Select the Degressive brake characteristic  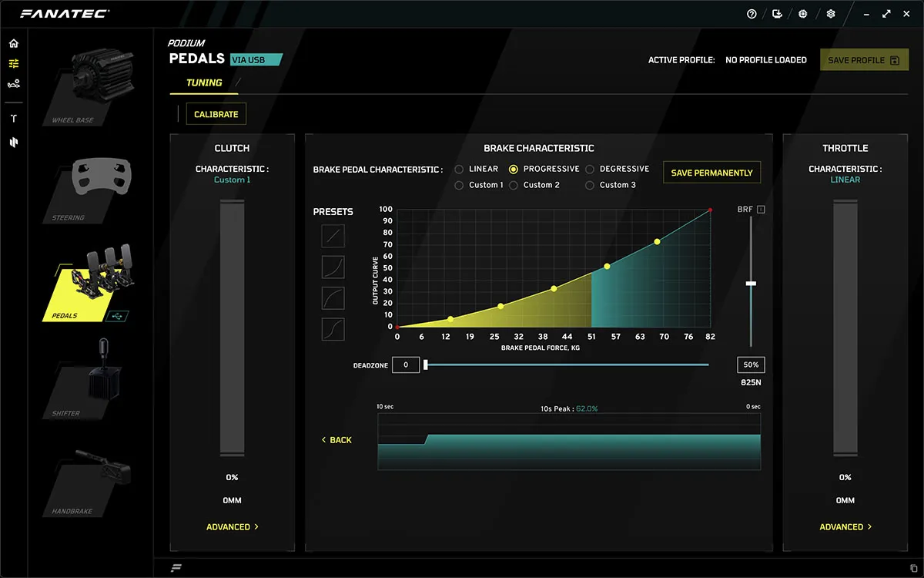pos(618,169)
